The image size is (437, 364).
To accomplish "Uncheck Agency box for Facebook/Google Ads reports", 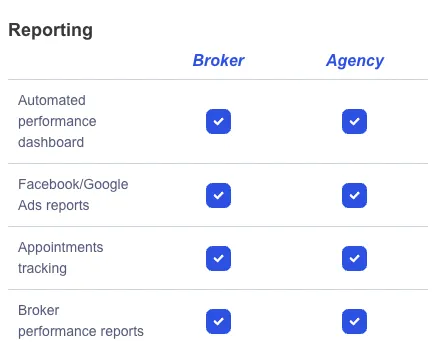I will coord(354,195).
